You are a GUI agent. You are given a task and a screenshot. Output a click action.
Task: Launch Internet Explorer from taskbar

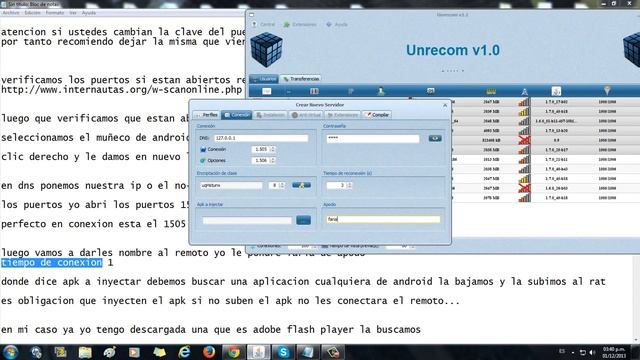pyautogui.click(x=184, y=352)
